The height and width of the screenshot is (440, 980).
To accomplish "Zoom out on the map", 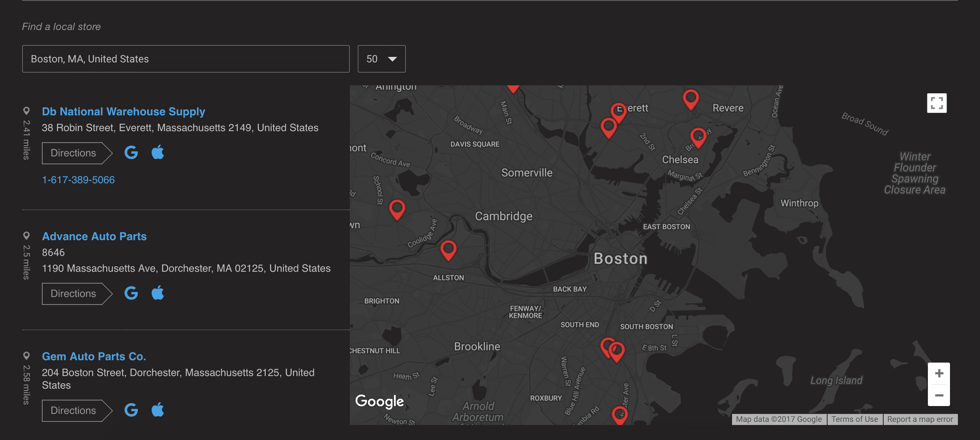I will tap(939, 395).
